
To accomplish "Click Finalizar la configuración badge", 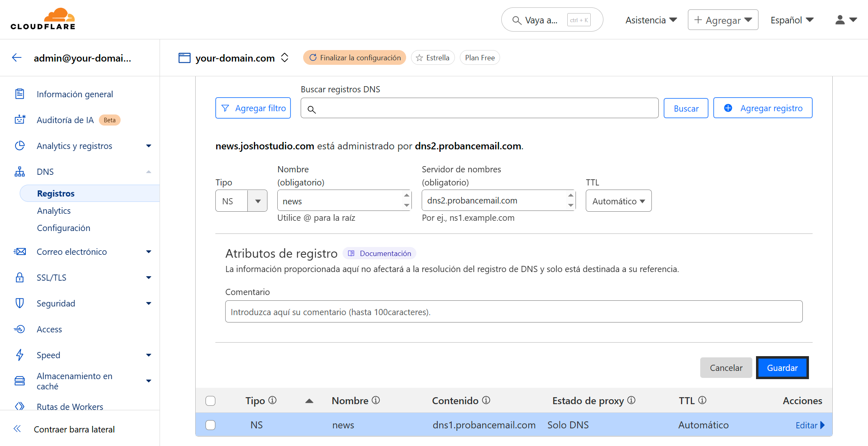I will pyautogui.click(x=355, y=57).
